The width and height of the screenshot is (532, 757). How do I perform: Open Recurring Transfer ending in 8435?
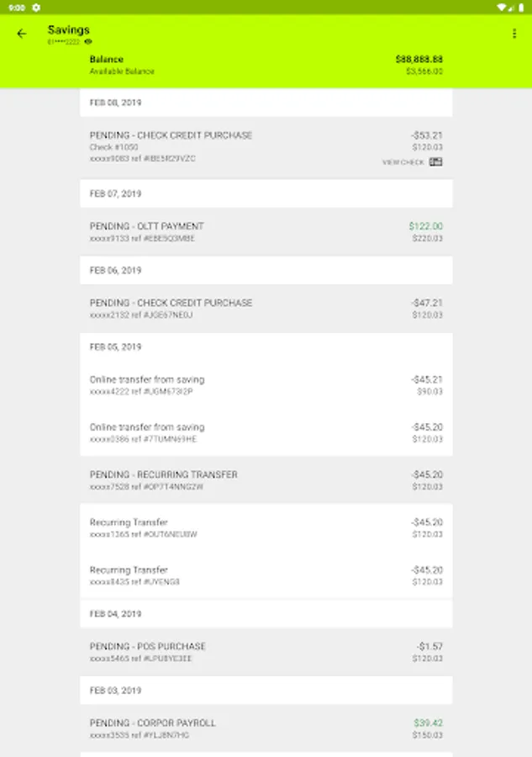pos(266,575)
